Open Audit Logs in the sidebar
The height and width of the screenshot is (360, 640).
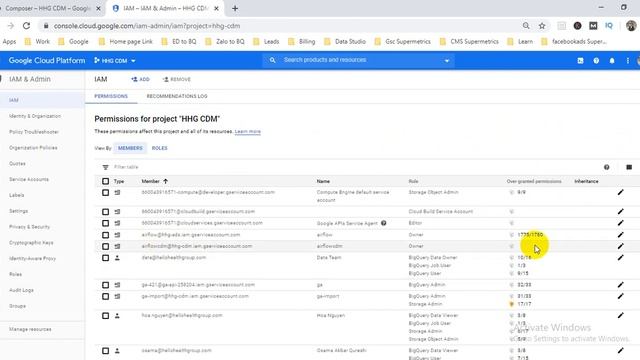pyautogui.click(x=21, y=290)
